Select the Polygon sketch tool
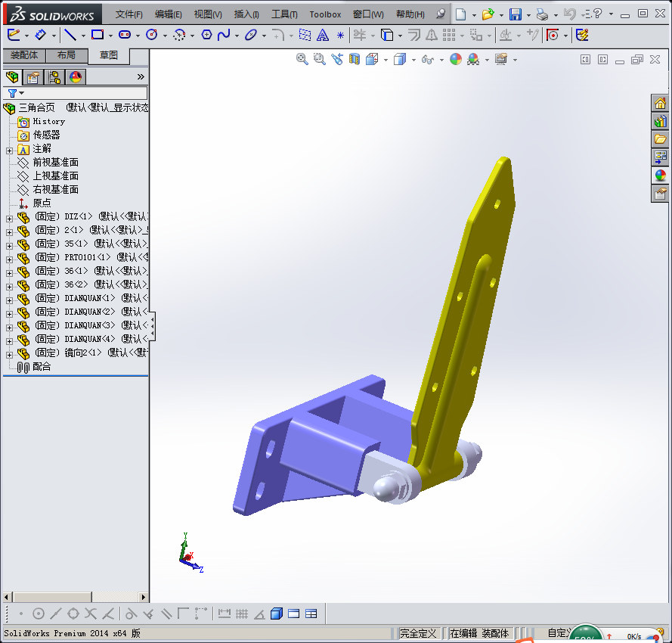 tap(206, 35)
